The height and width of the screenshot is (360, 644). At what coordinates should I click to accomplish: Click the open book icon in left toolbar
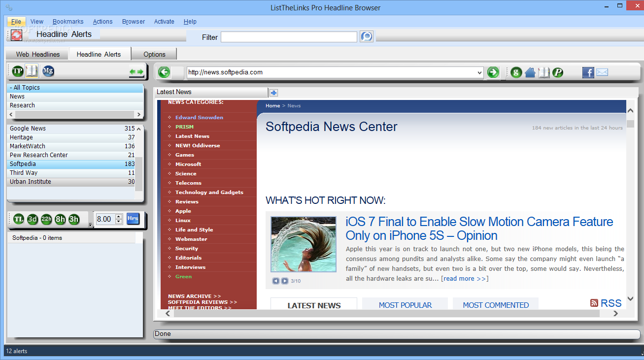(32, 71)
